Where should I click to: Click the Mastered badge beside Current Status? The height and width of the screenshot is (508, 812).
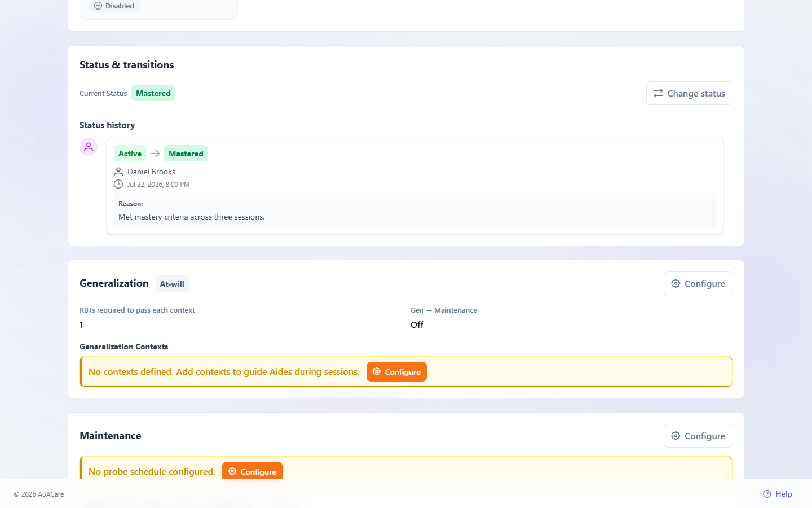(x=153, y=93)
